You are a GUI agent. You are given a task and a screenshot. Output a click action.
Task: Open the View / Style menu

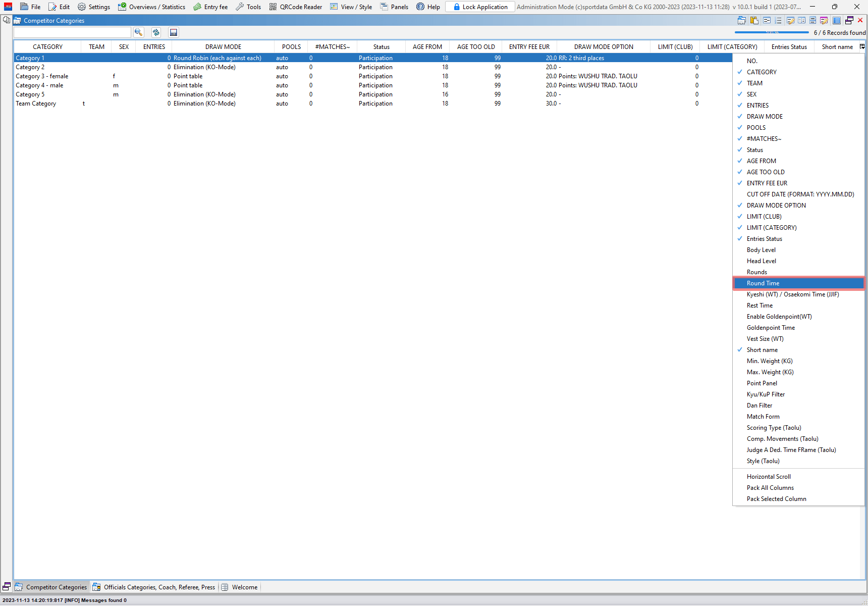point(351,7)
